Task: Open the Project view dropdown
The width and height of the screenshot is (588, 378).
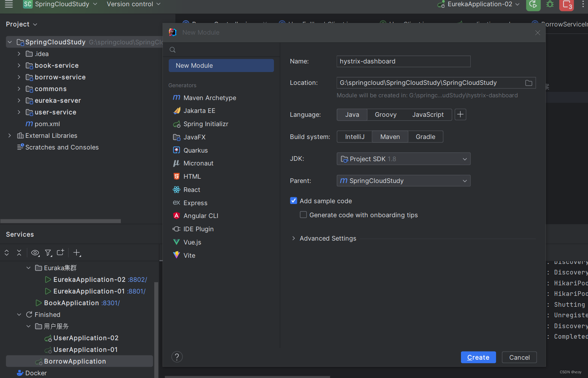Action: click(21, 24)
